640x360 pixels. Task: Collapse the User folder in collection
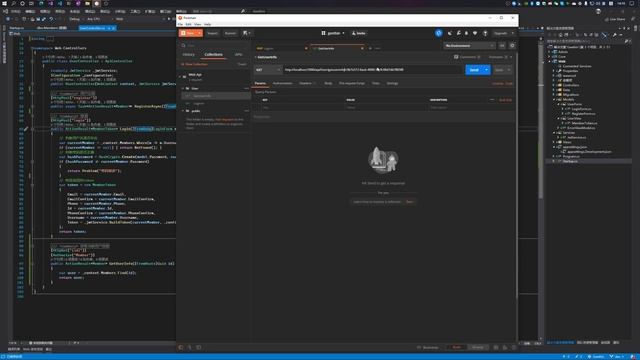click(183, 88)
